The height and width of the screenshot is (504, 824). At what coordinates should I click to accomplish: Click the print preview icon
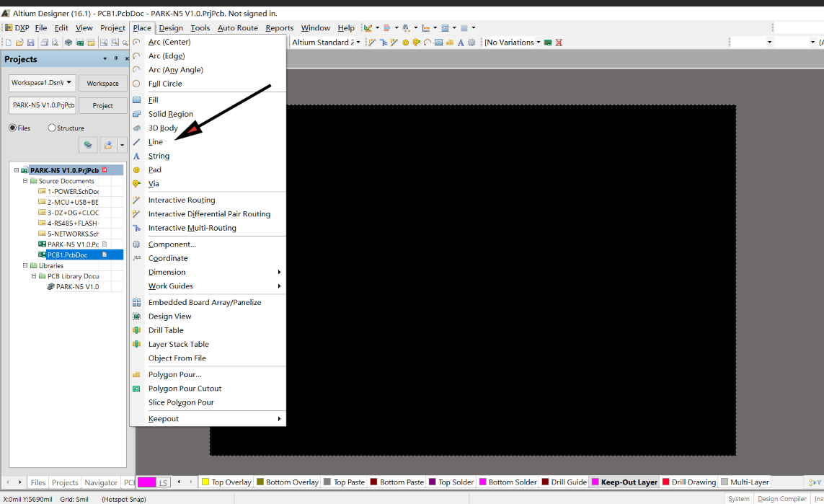pyautogui.click(x=55, y=43)
